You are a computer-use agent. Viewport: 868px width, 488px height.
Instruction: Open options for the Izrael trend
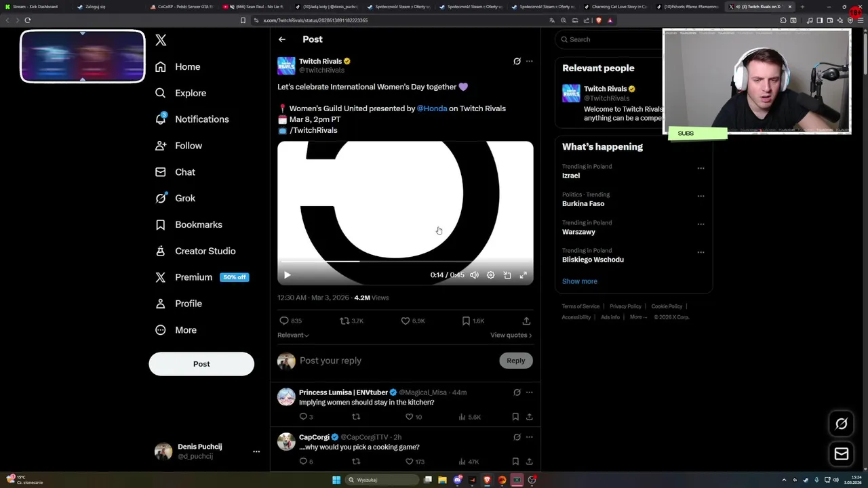click(x=701, y=168)
